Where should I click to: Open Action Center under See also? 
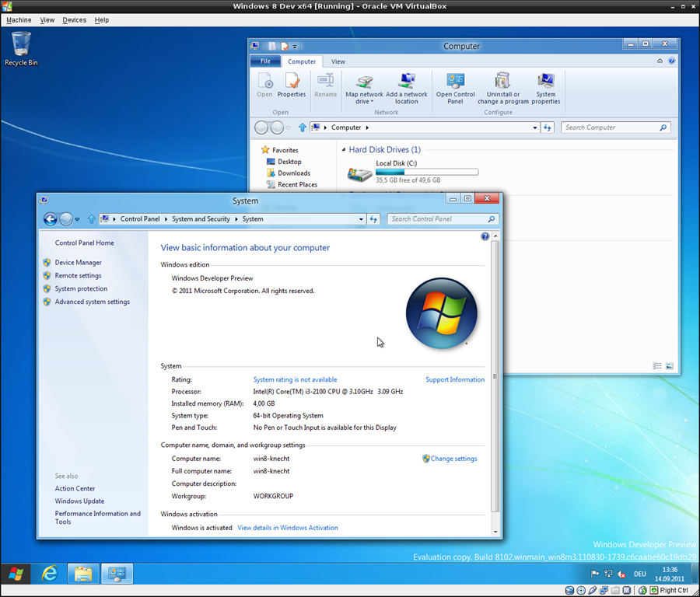[x=75, y=489]
